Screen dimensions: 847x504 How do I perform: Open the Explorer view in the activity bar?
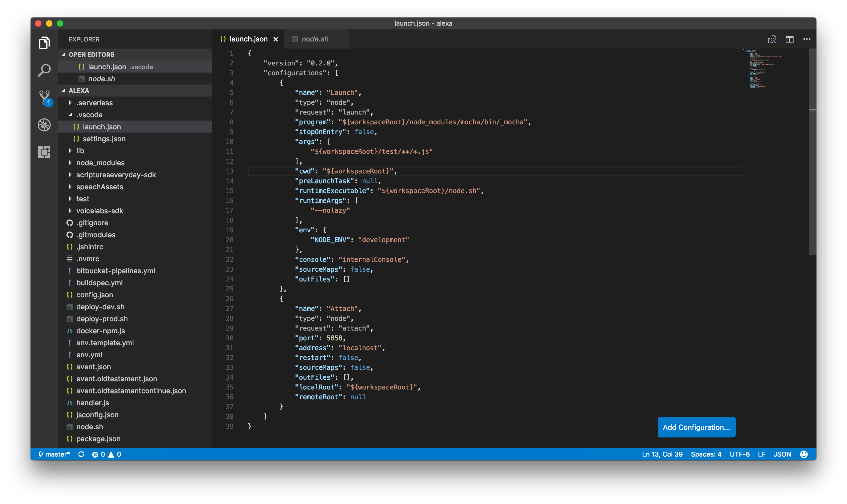44,43
